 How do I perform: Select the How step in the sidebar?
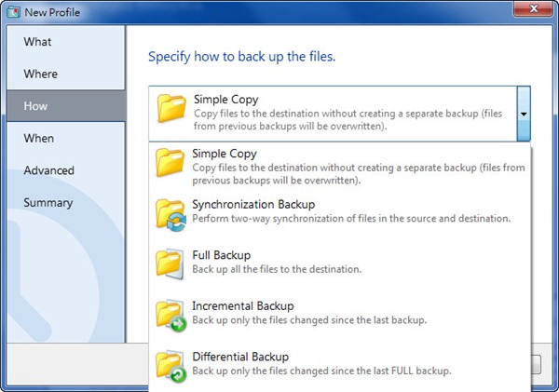pos(36,106)
